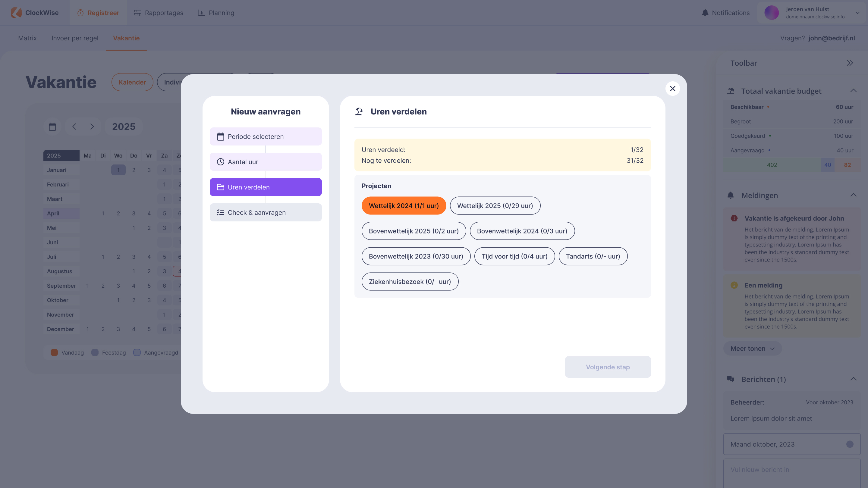Click Jeroen van Hulst profile avatar
Screen dimensions: 868x488
click(771, 13)
